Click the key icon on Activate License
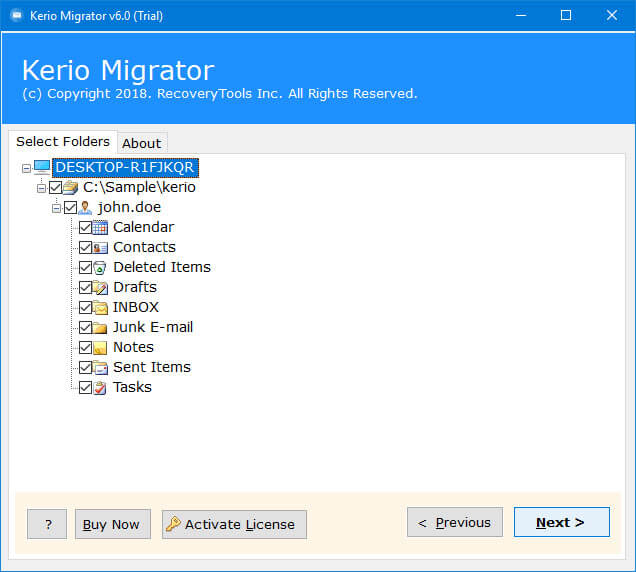 coord(174,524)
